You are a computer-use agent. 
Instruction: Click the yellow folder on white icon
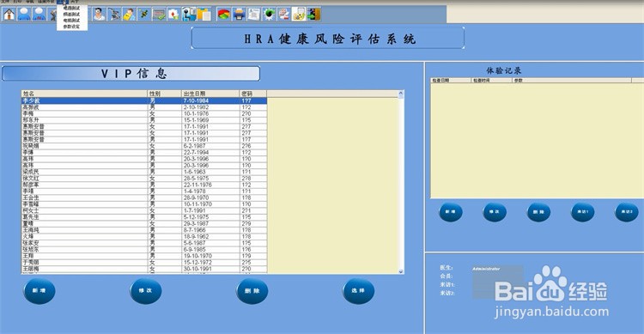(x=299, y=15)
